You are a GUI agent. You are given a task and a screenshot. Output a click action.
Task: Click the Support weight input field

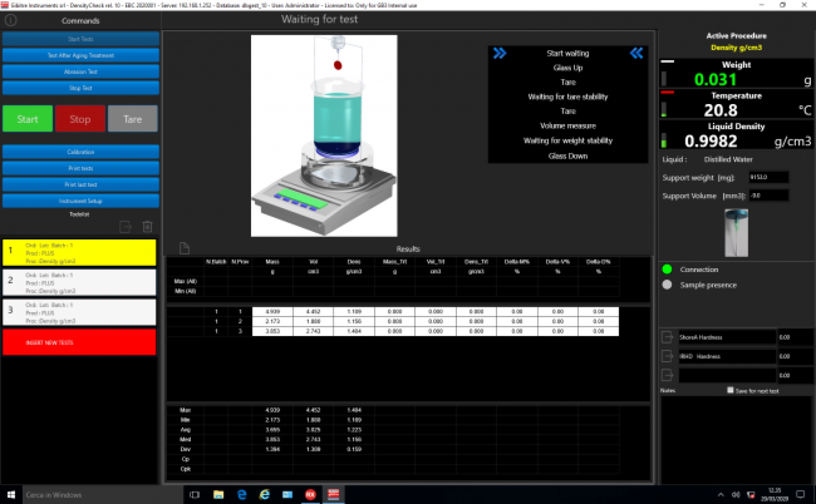click(x=768, y=177)
